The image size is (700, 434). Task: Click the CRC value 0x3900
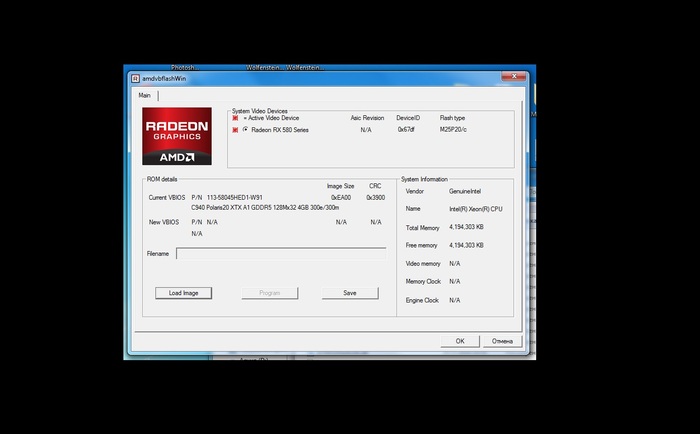pyautogui.click(x=375, y=197)
